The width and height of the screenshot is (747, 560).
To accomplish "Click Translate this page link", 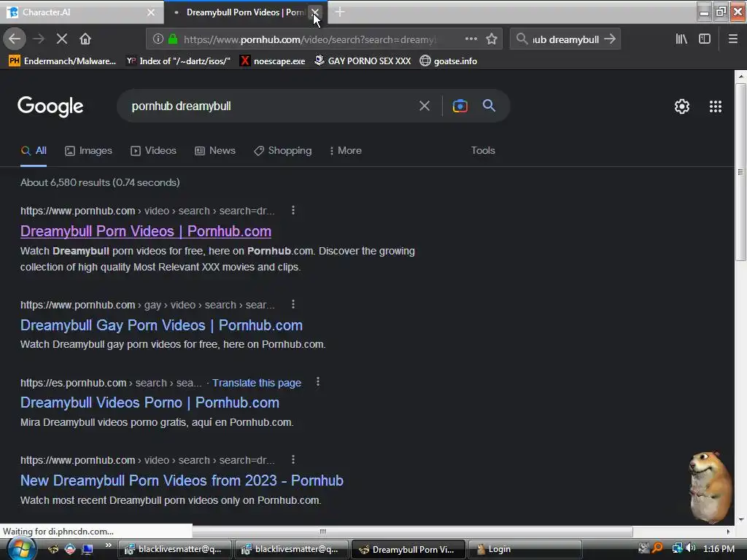I will pyautogui.click(x=257, y=383).
